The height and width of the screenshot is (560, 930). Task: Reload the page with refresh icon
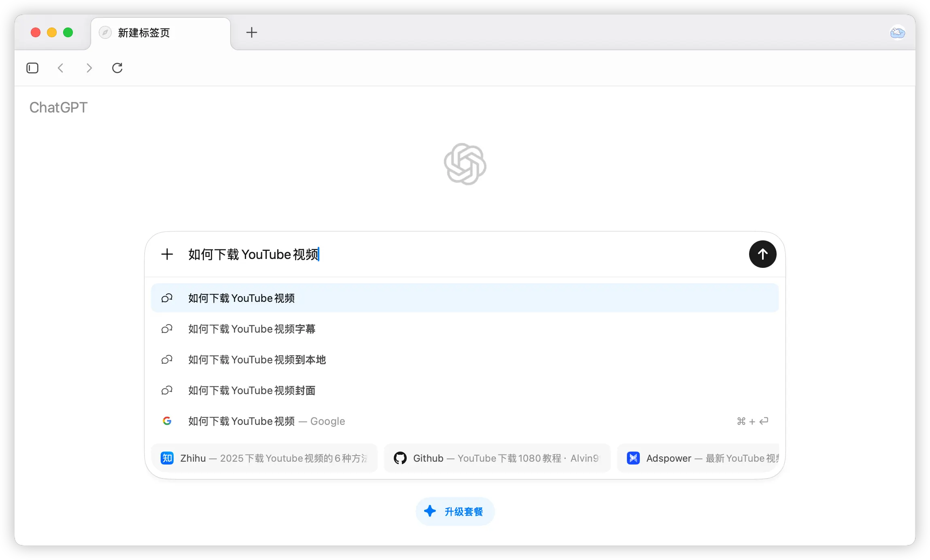pyautogui.click(x=117, y=68)
